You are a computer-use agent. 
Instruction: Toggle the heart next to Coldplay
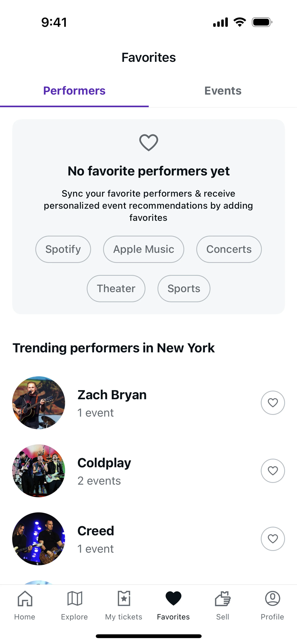pyautogui.click(x=273, y=471)
